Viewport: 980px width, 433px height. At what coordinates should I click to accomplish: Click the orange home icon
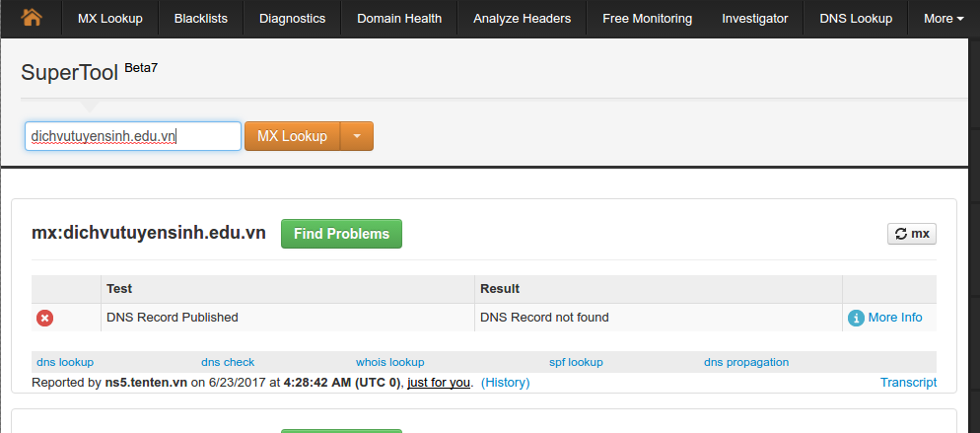[32, 18]
